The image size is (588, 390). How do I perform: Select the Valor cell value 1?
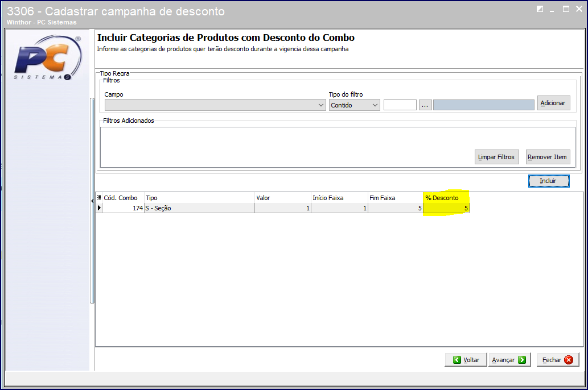click(x=283, y=208)
